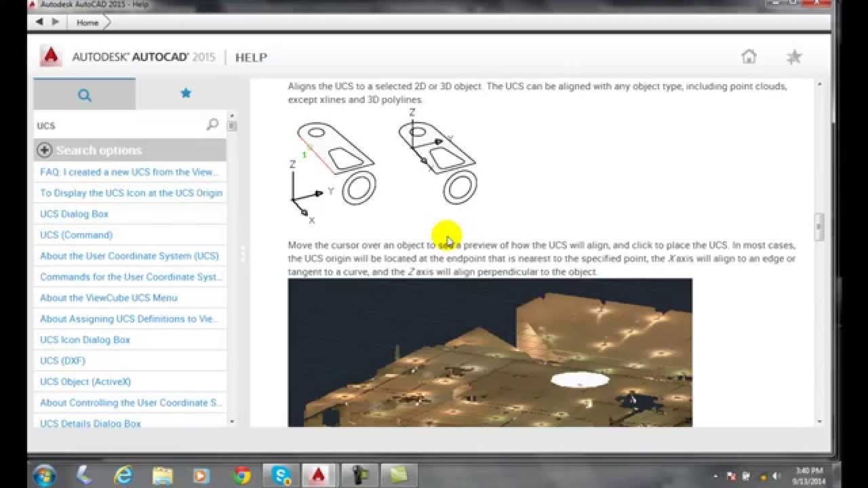Click the results list scroll up arrow

[233, 115]
